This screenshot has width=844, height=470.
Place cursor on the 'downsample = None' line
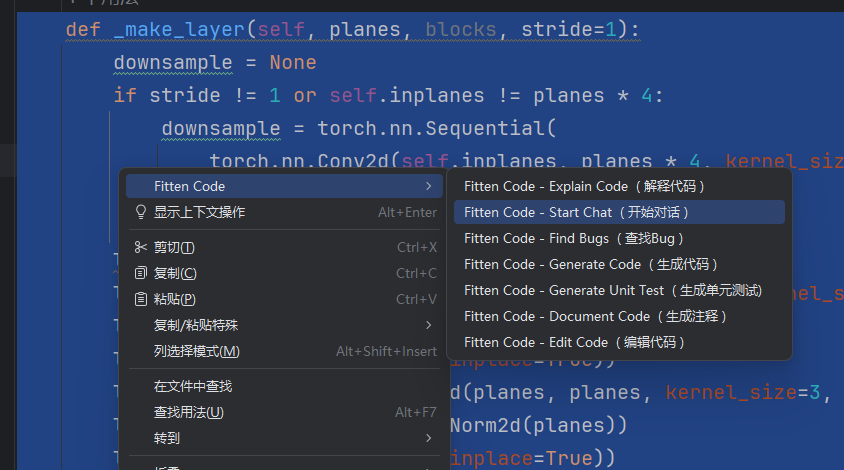click(214, 63)
